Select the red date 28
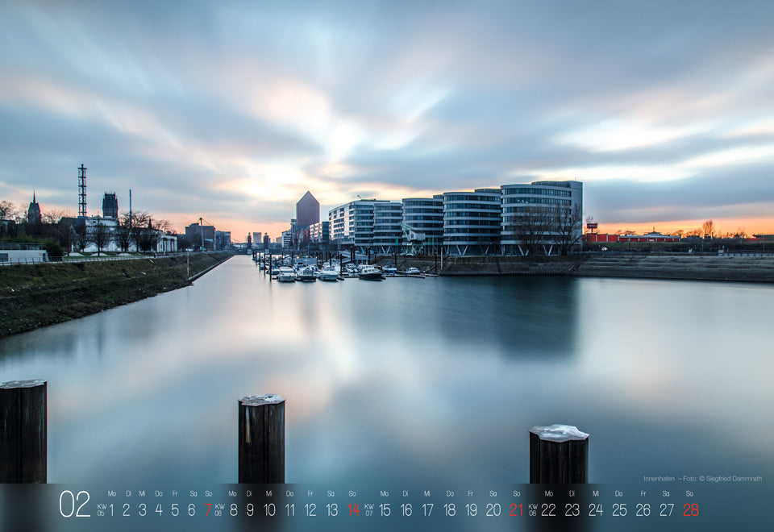 [691, 509]
